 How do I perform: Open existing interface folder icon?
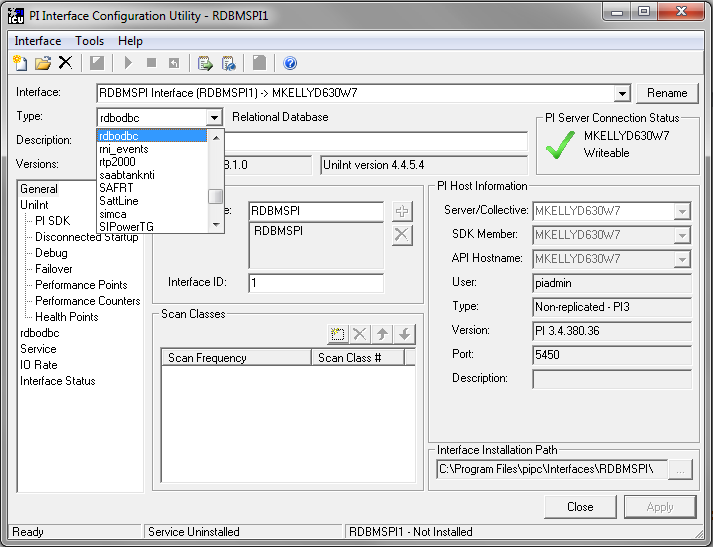(43, 63)
